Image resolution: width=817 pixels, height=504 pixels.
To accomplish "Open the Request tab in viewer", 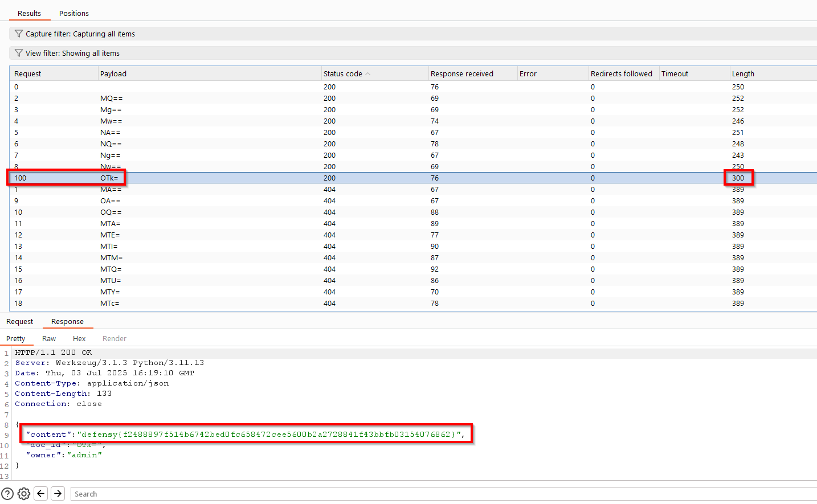I will [x=20, y=322].
